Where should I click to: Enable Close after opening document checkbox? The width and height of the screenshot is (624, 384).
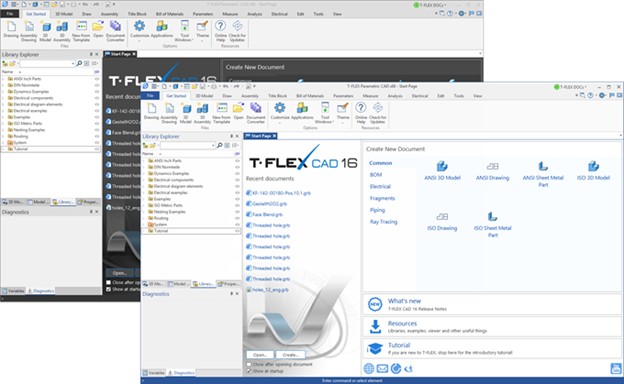point(249,364)
